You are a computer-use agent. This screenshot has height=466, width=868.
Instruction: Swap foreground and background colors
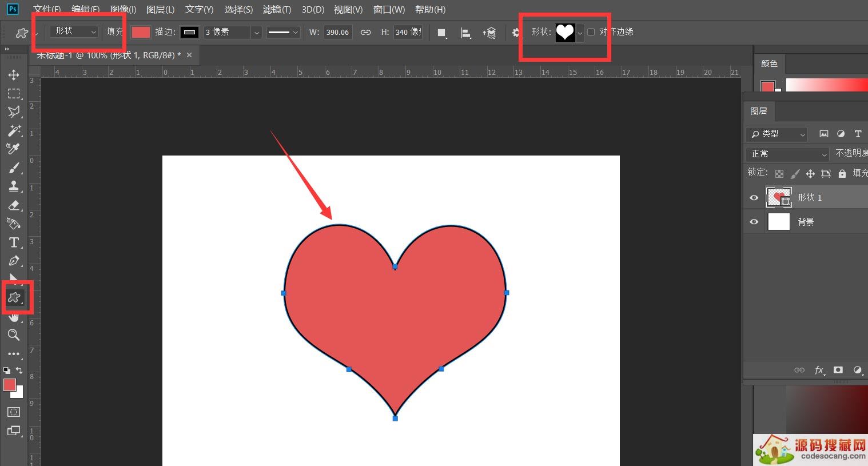click(19, 370)
